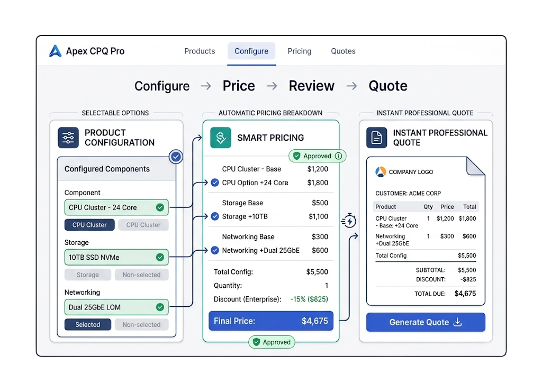Click the Final Price $4,675 bar
The image size is (542, 392).
271,321
